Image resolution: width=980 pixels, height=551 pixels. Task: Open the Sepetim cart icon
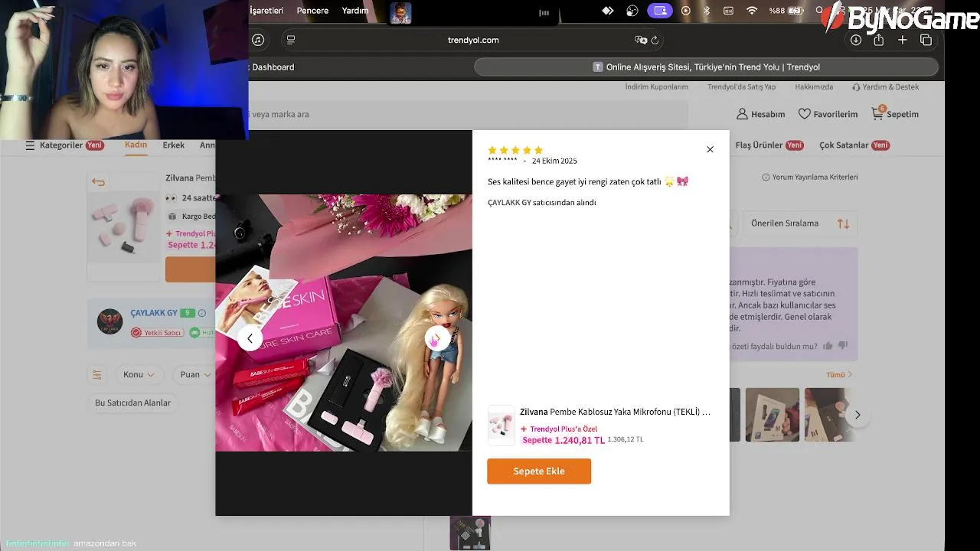(894, 114)
